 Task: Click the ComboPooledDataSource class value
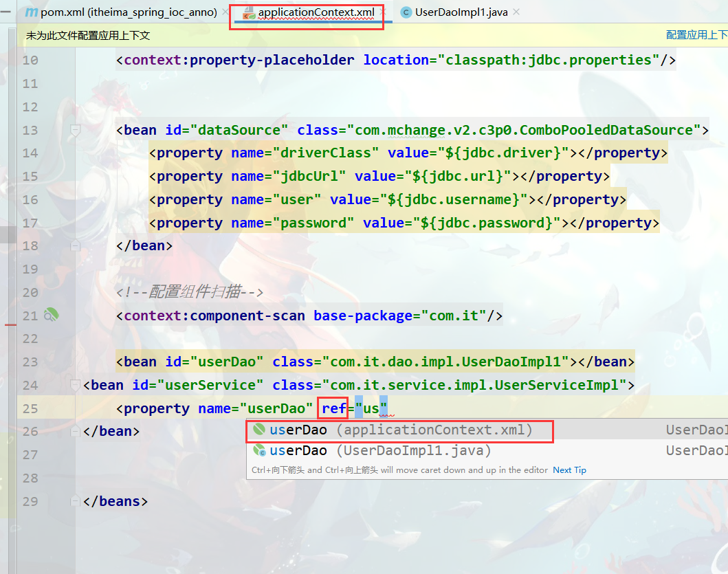[524, 130]
